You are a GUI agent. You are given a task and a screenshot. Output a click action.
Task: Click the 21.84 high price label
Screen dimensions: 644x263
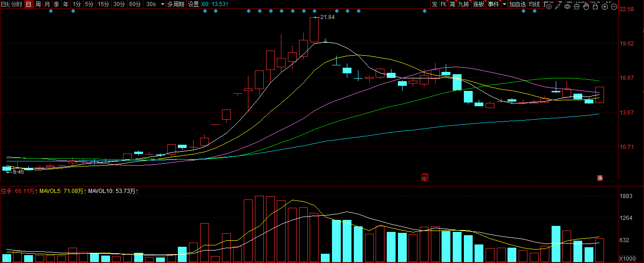(x=327, y=17)
